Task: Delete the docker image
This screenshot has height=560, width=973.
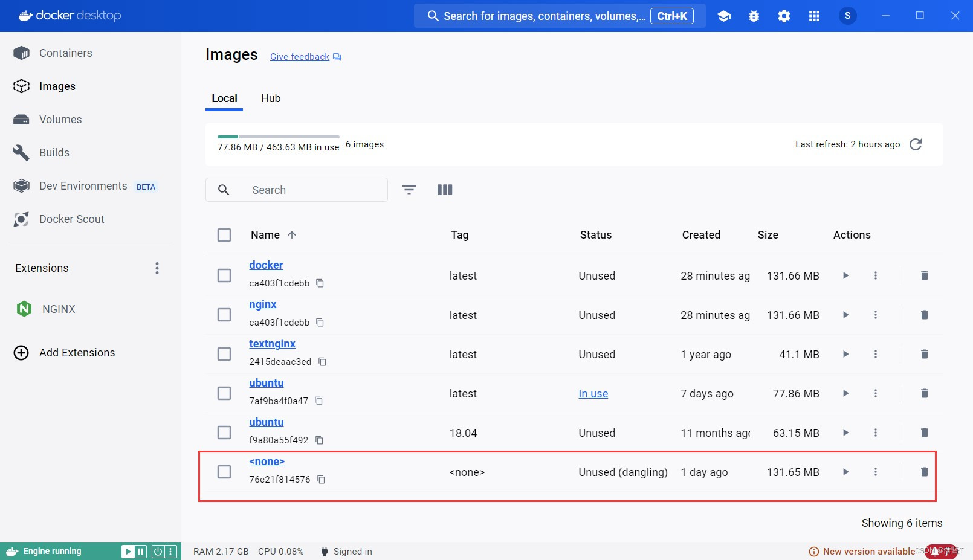Action: coord(924,275)
